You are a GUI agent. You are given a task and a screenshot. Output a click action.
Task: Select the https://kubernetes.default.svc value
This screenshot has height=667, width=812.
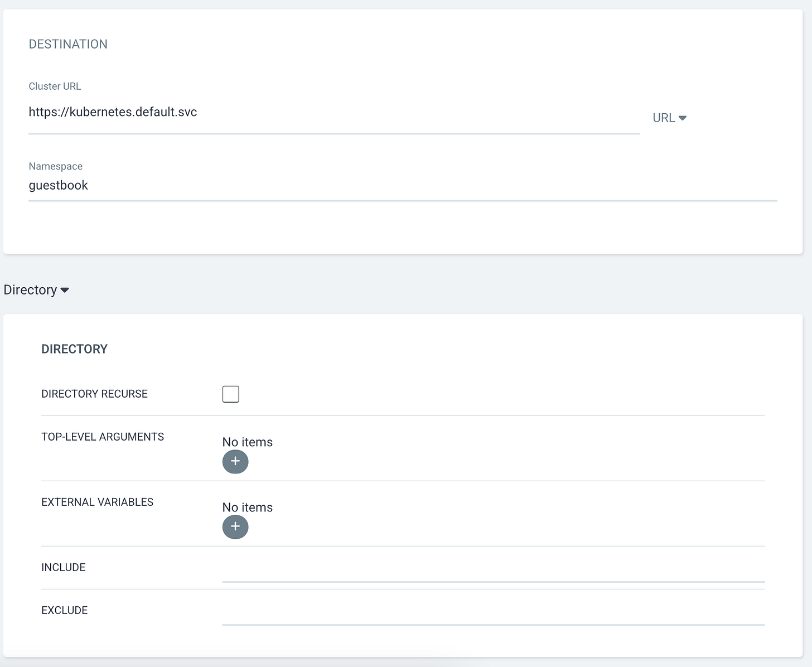pos(113,112)
